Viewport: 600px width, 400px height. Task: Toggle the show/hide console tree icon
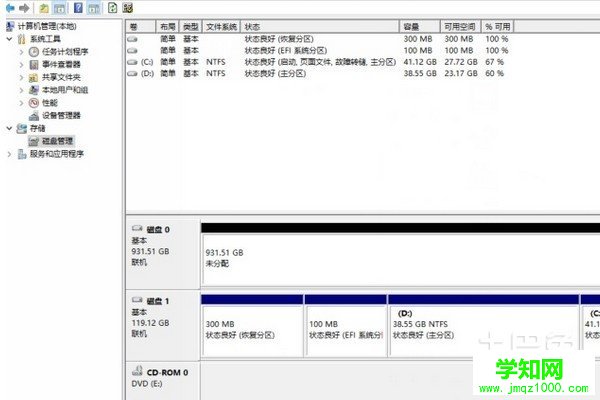(59, 8)
